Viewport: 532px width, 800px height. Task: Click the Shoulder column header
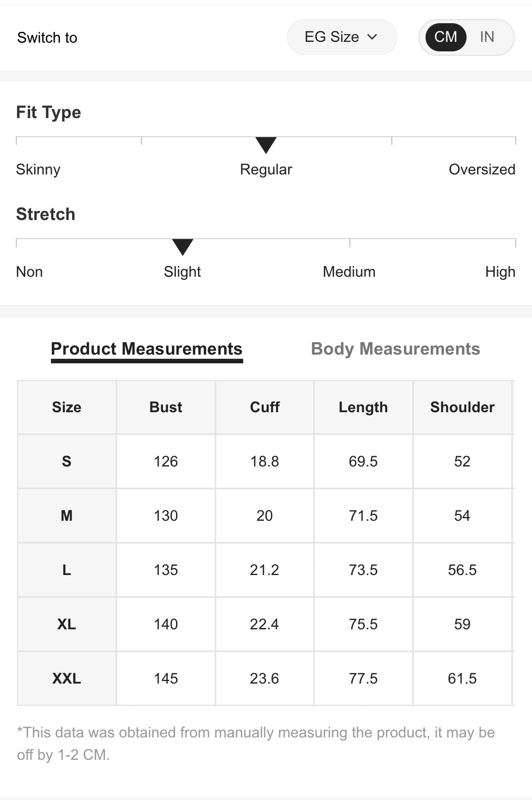click(x=462, y=407)
